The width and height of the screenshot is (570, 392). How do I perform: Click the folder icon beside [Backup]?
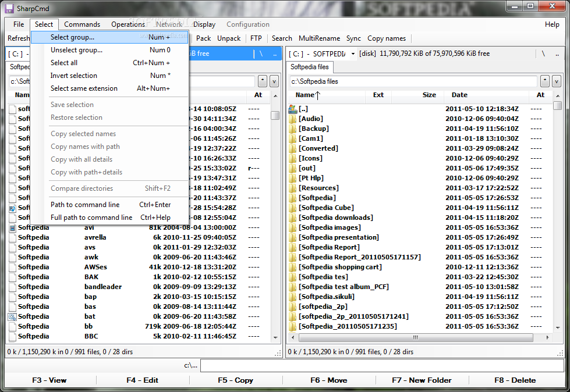293,129
